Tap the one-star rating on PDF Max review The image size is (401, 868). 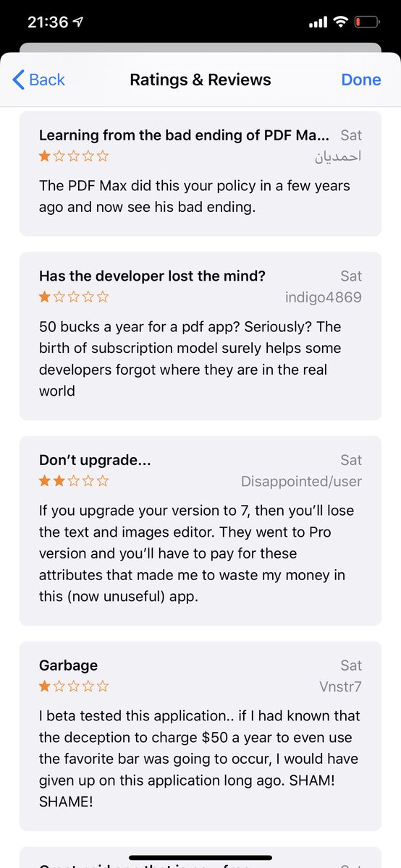(74, 156)
